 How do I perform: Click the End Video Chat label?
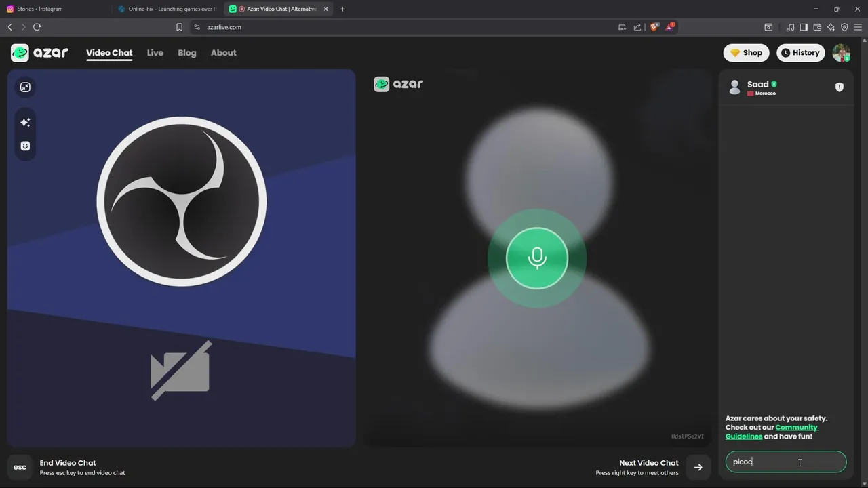point(68,463)
